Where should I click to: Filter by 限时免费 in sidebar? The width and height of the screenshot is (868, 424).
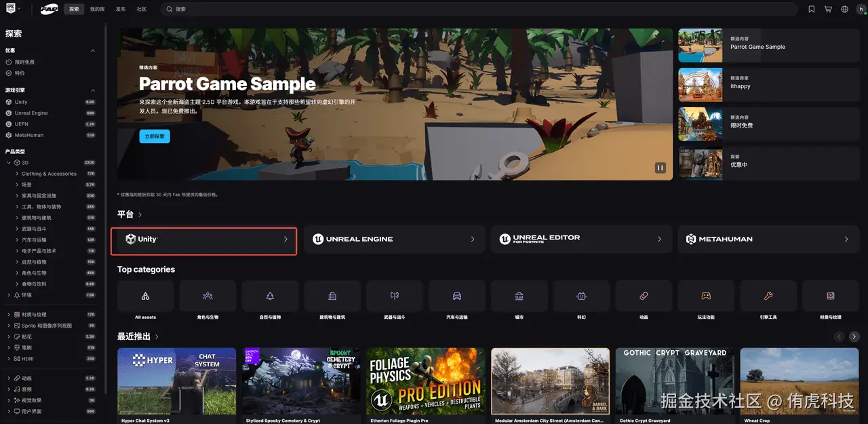pos(24,62)
